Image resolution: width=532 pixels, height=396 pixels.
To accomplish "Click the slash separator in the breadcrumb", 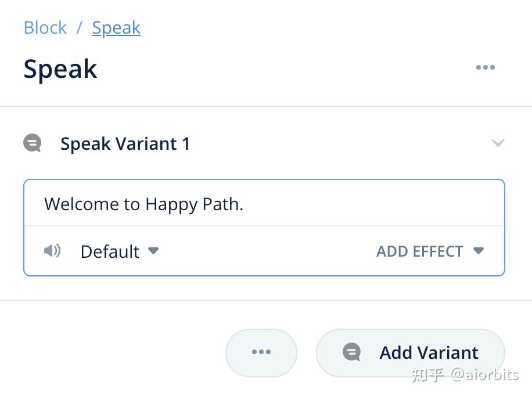I will pyautogui.click(x=80, y=28).
